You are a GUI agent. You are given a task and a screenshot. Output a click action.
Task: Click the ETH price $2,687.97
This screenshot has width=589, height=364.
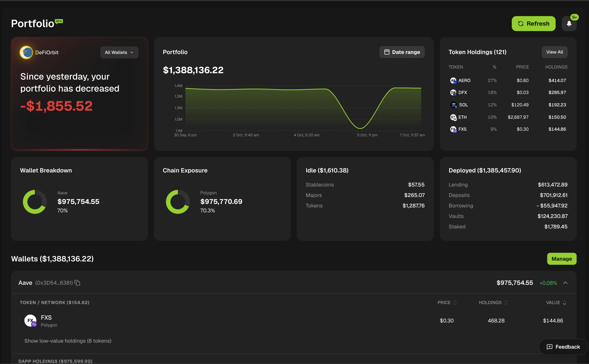coord(518,117)
